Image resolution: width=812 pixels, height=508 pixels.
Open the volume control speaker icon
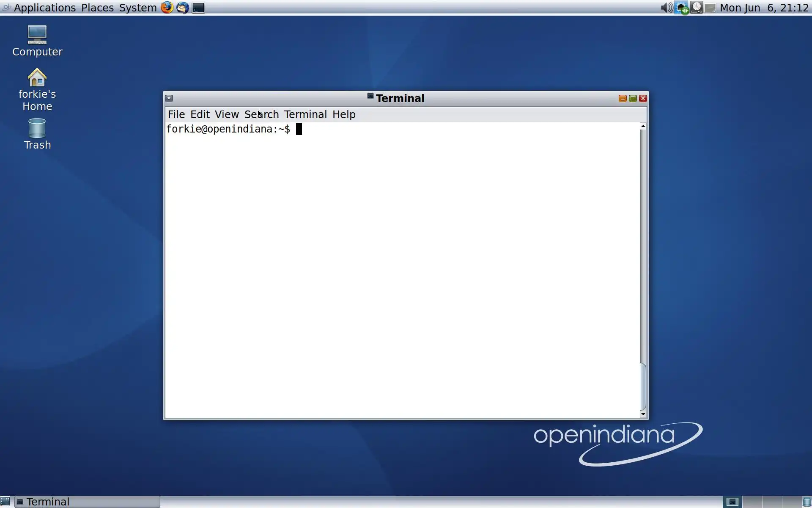pos(667,8)
